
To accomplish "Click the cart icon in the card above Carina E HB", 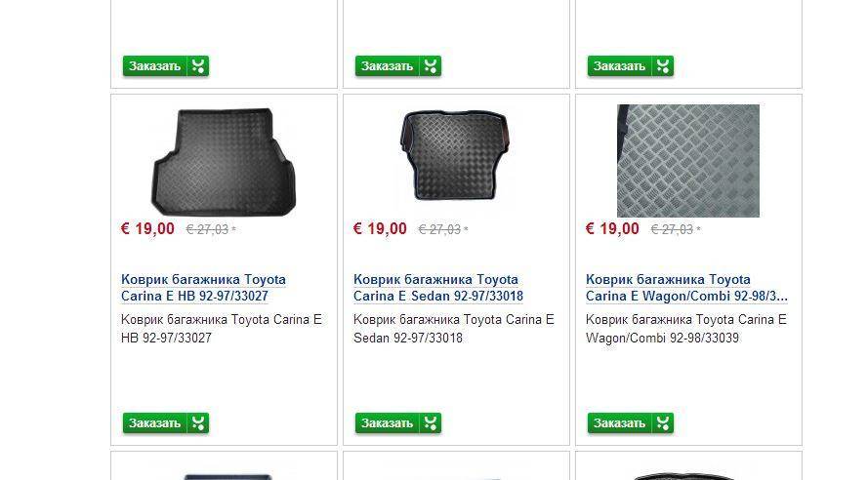I will tap(199, 66).
